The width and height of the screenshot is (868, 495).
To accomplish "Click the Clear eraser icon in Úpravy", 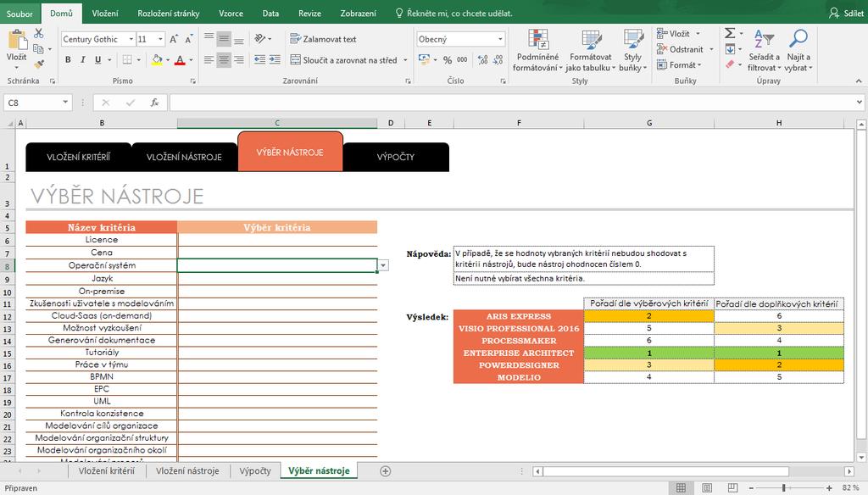I will (x=730, y=64).
